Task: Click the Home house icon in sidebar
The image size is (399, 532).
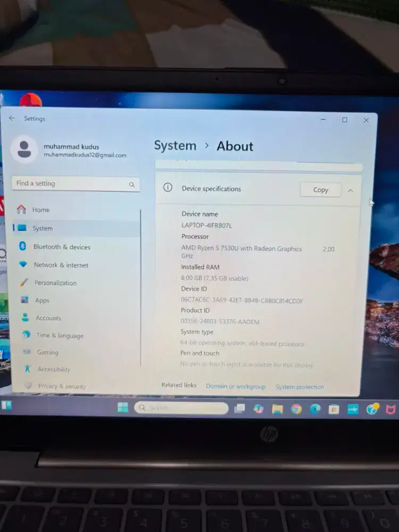Action: tap(21, 209)
